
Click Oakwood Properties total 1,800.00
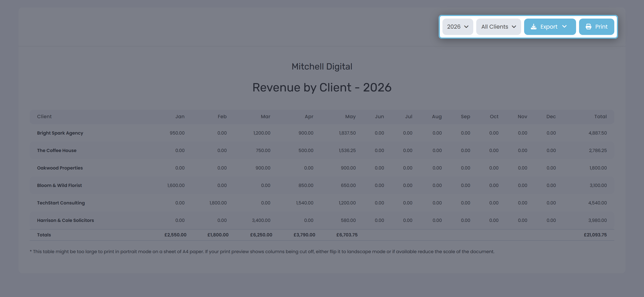598,168
